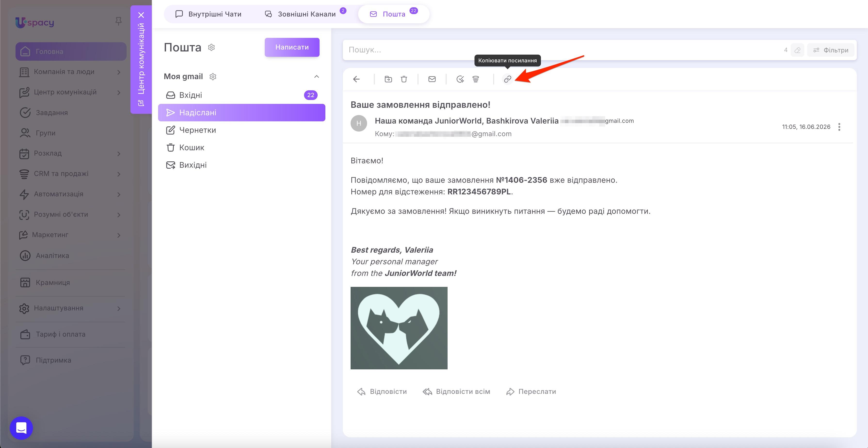Select the Пошта tab
Screen dimensions: 868x448
point(394,14)
